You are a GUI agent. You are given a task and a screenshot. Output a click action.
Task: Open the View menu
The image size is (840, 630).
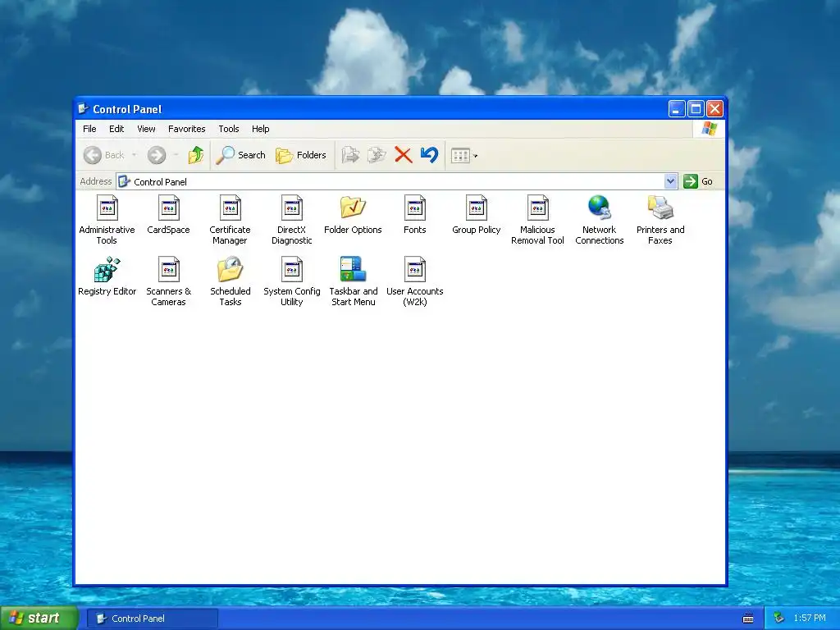click(x=146, y=129)
